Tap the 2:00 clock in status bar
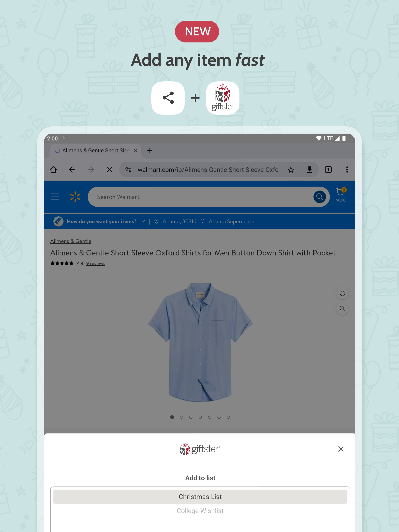This screenshot has width=399, height=532. click(x=52, y=138)
